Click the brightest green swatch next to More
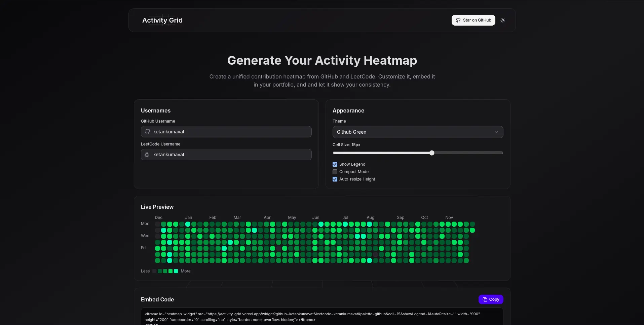Screen dimensions: 644x325 [x=176, y=271]
